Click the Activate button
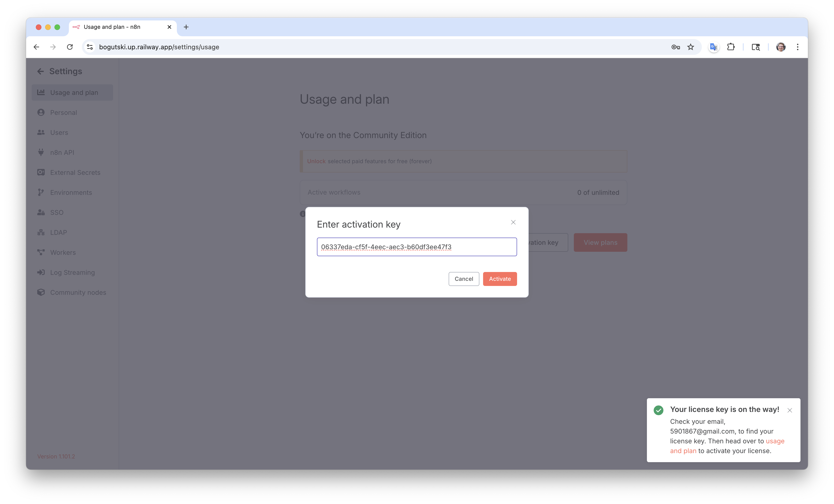 [x=500, y=279]
